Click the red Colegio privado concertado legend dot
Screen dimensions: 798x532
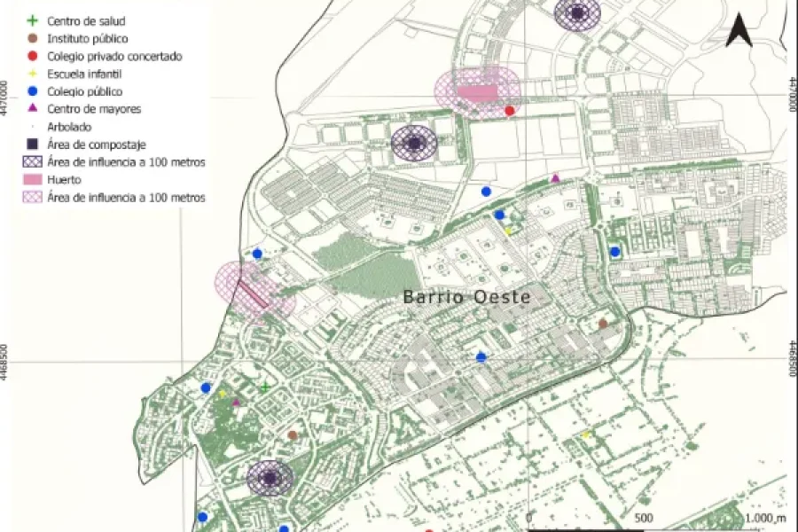[33, 56]
